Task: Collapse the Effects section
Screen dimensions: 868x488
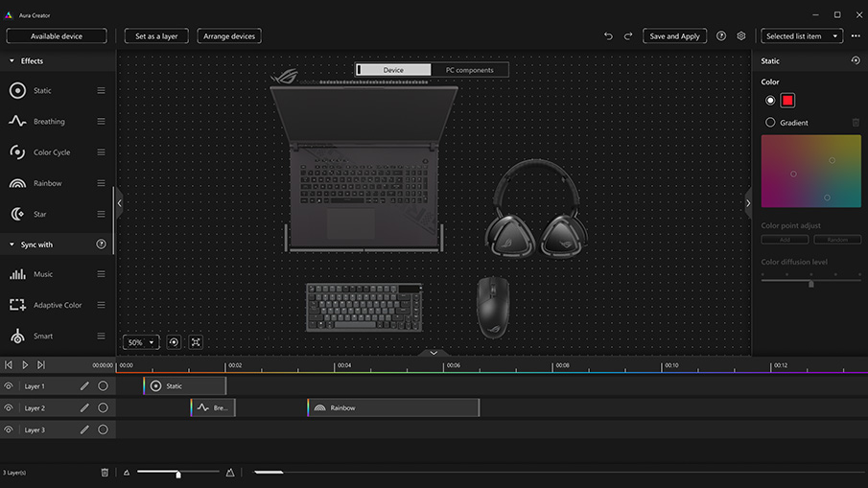Action: 12,61
